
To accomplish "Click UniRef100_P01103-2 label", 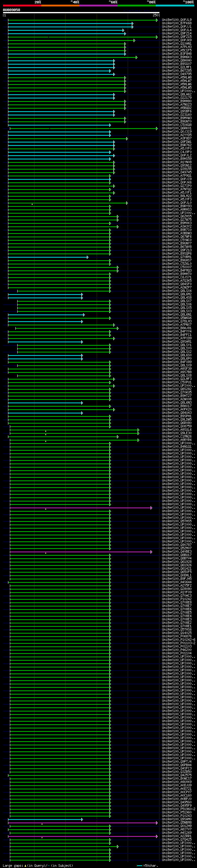I will (179, 643).
